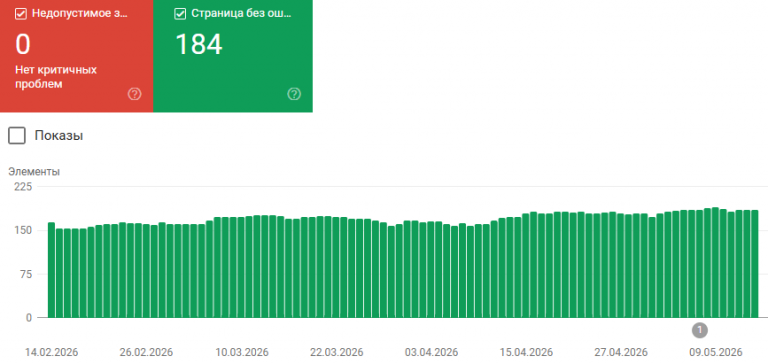Uncheck the red invalid items checkbox
Image resolution: width=768 pixels, height=364 pixels.
point(21,14)
